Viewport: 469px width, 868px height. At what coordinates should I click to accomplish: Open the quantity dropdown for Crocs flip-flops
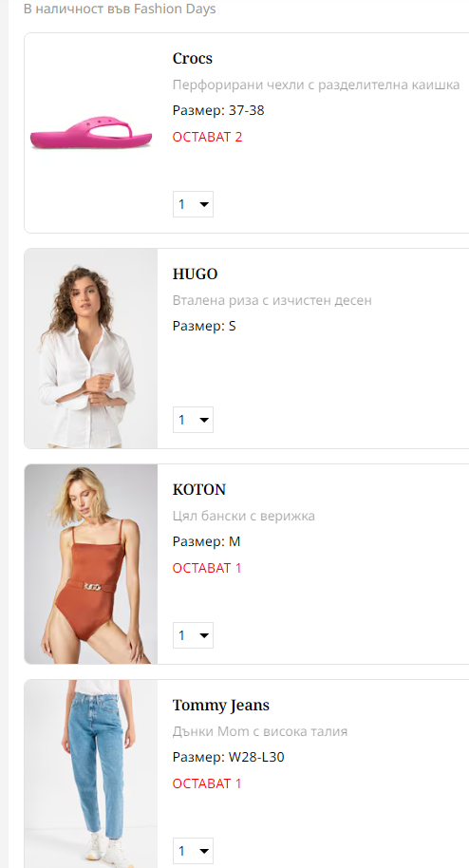click(x=193, y=204)
